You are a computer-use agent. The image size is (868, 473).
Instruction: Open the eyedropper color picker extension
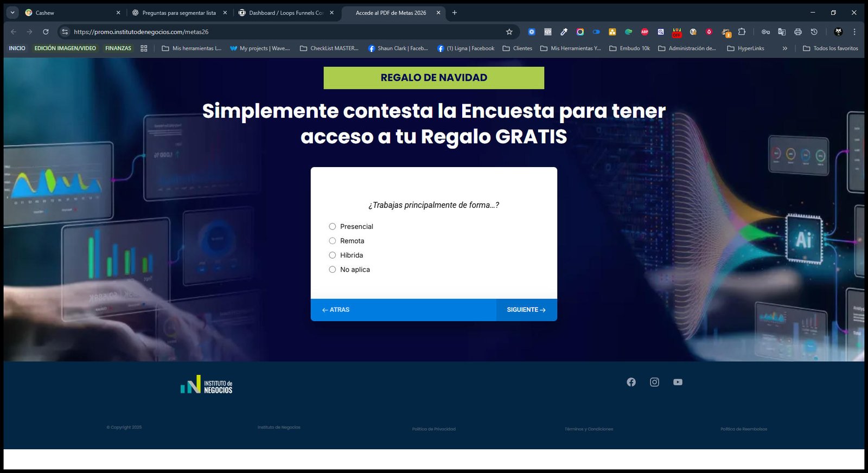(x=564, y=32)
